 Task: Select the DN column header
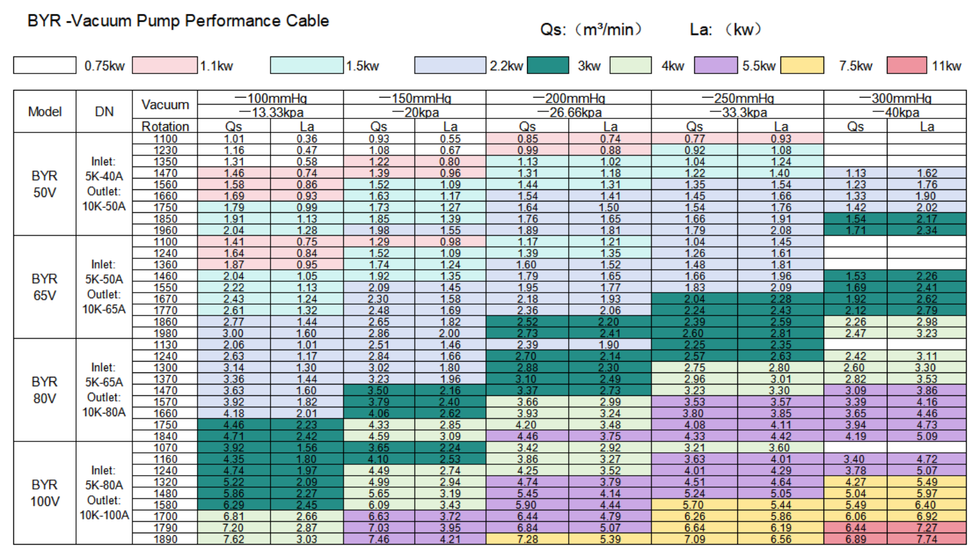coord(104,111)
